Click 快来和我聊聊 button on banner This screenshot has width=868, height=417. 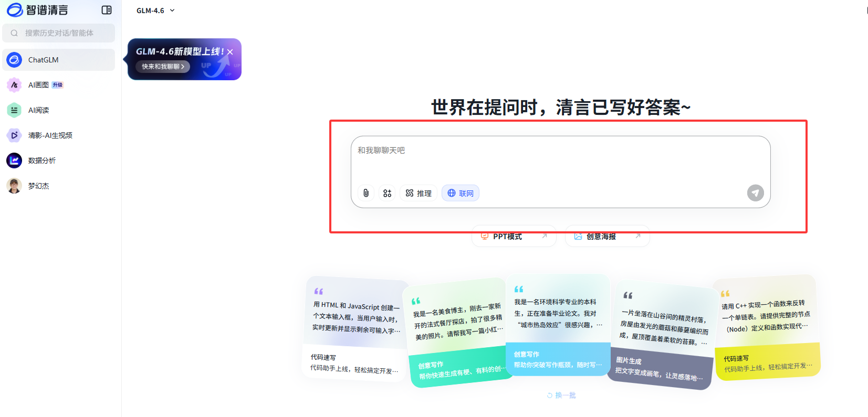click(x=163, y=67)
